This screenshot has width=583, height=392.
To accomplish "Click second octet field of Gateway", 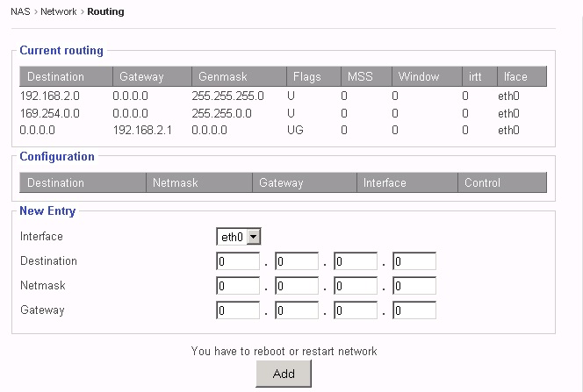I will tap(297, 310).
